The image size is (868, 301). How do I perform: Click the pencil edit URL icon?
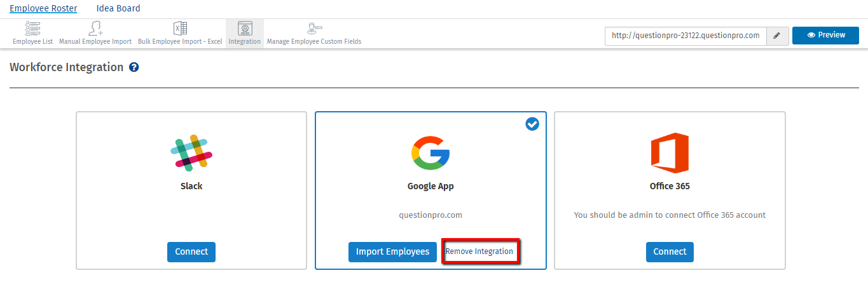coord(776,36)
